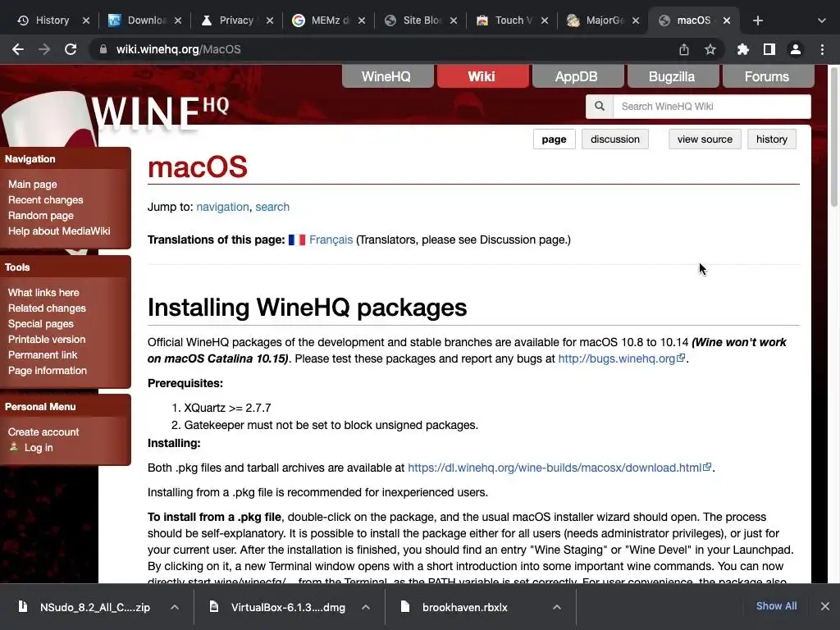Open the Chrome three-dot menu
Image resolution: width=840 pixels, height=630 pixels.
822,49
